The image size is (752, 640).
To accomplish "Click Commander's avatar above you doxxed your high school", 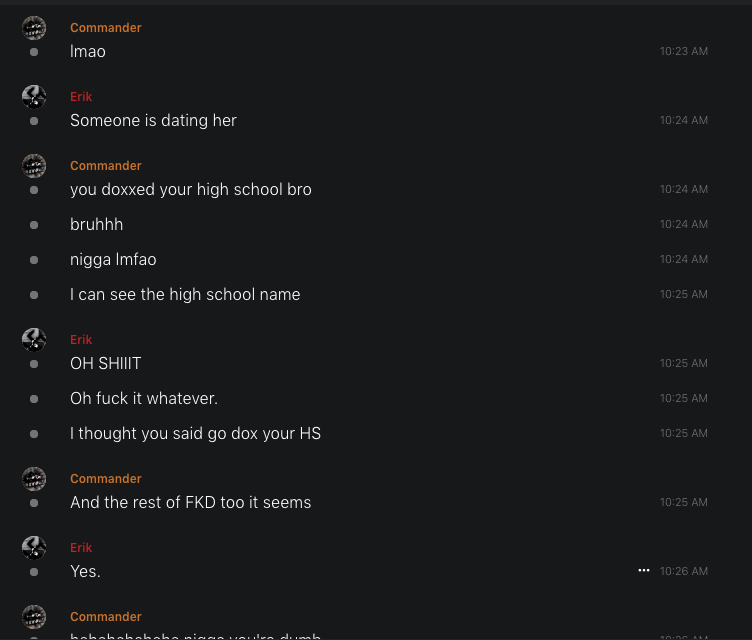I will pos(34,166).
